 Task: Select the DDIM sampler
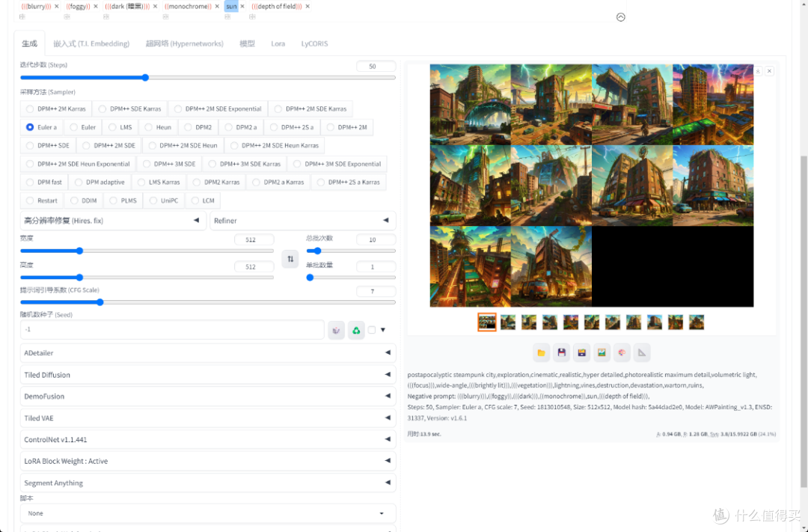(x=84, y=201)
